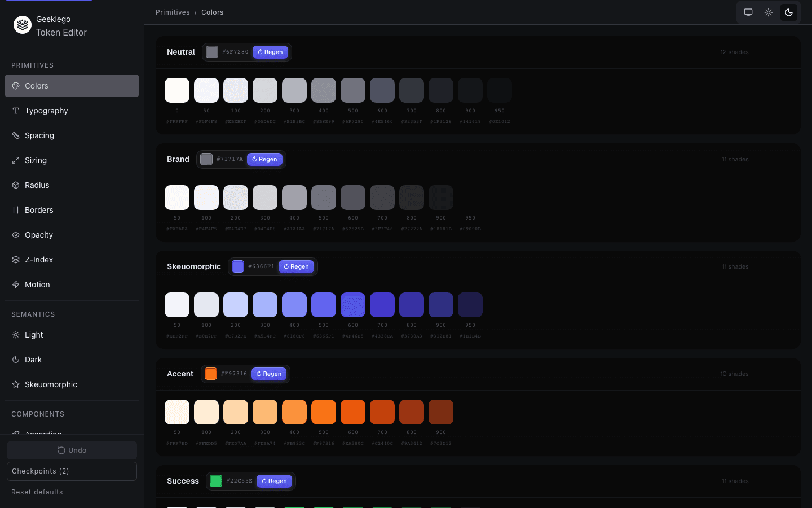Viewport: 812px width, 508px height.
Task: Select Accent 500 orange swatch
Action: pyautogui.click(x=324, y=412)
